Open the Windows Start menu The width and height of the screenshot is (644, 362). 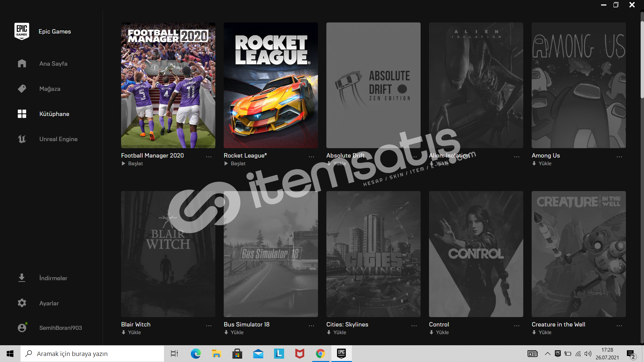click(x=10, y=354)
